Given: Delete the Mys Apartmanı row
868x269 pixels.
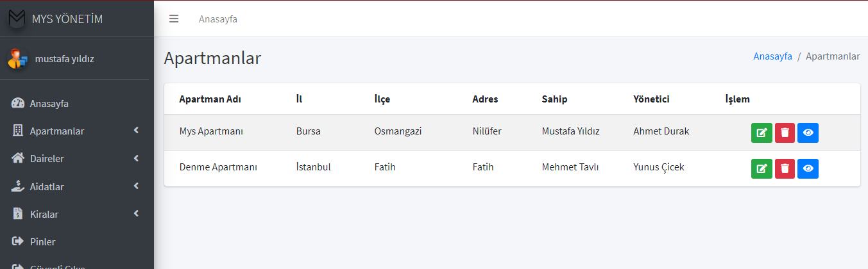Looking at the screenshot, I should (785, 133).
